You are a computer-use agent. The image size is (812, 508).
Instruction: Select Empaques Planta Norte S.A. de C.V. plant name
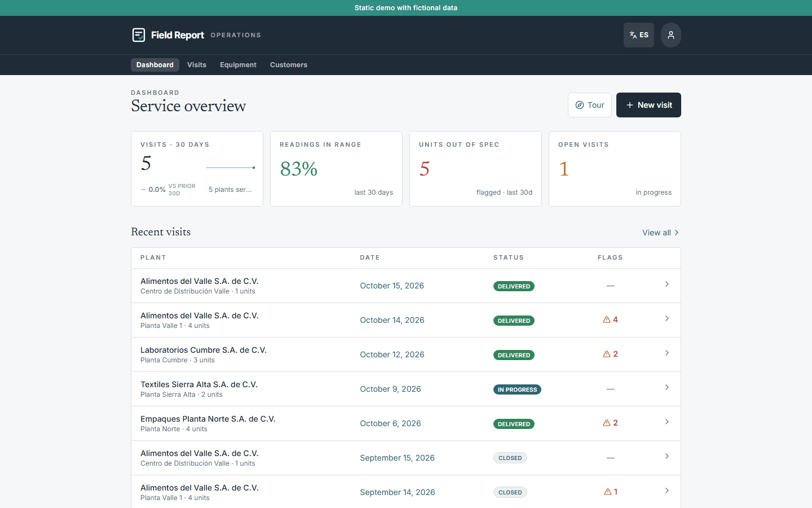click(x=208, y=419)
